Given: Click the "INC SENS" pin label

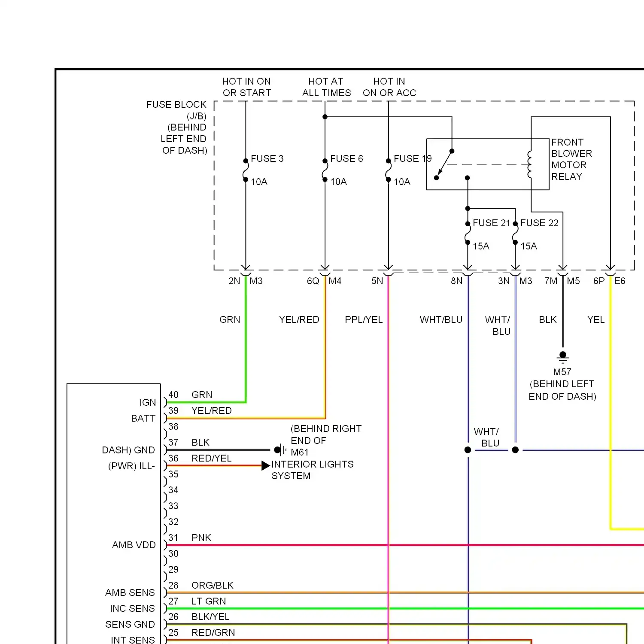Looking at the screenshot, I should coord(132,609).
